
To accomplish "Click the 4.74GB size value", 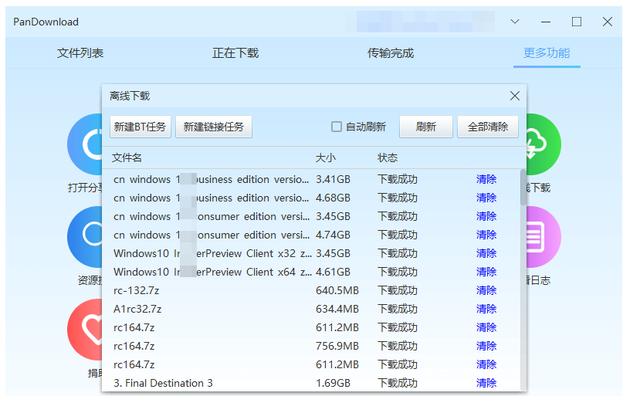I will (333, 235).
